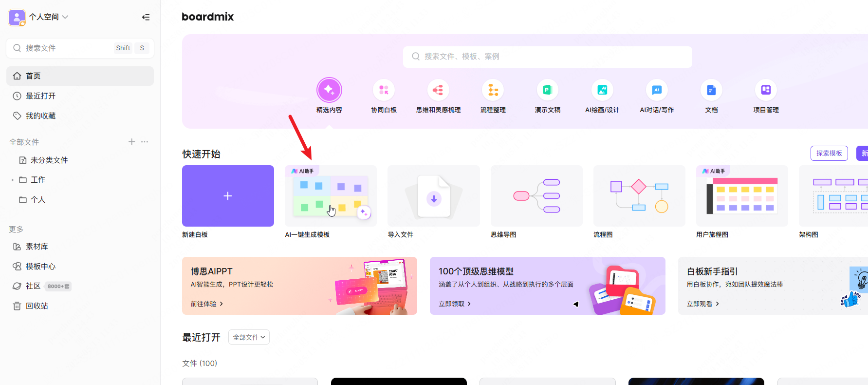This screenshot has width=868, height=385.
Task: Select the 思维和灵感梳理 category icon
Action: point(438,90)
